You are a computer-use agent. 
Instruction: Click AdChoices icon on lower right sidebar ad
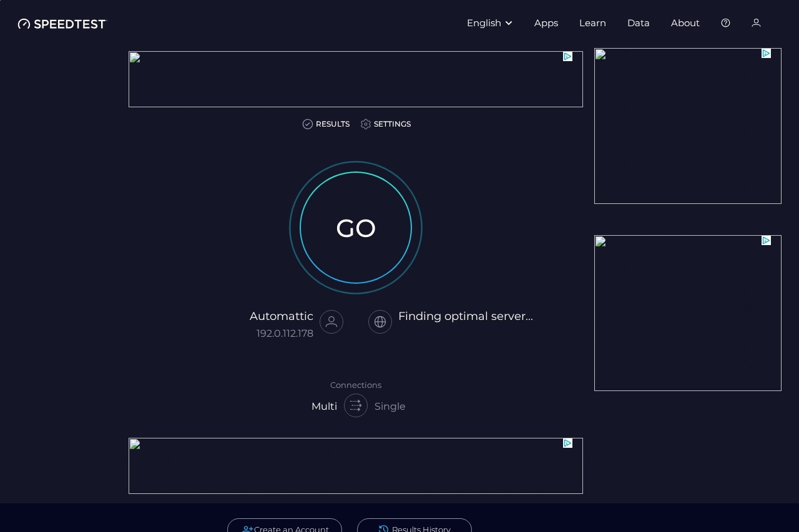point(766,241)
